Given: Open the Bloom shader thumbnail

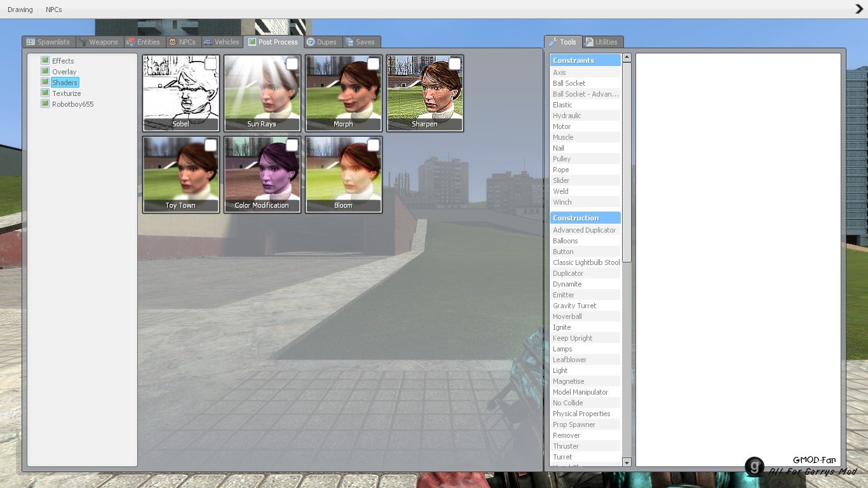Looking at the screenshot, I should point(344,175).
